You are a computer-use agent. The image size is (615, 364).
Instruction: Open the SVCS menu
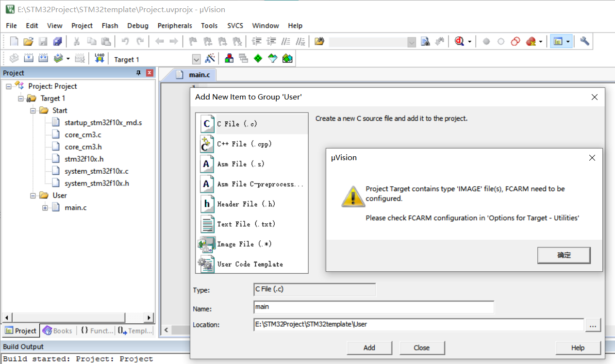coord(235,26)
